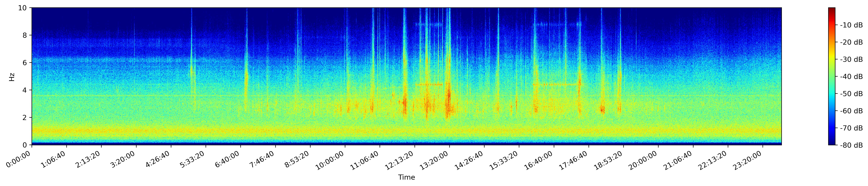Click the Time x-axis title
The height and width of the screenshot is (186, 868).
[x=406, y=178]
